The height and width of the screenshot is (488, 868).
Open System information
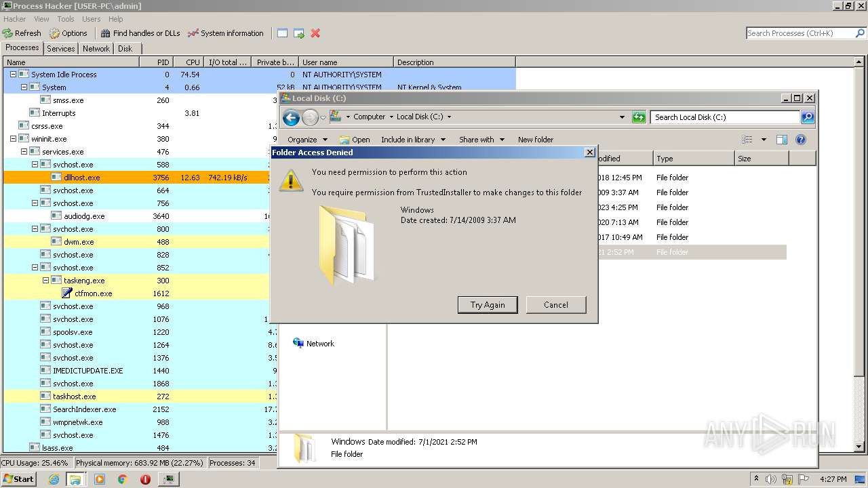(226, 33)
